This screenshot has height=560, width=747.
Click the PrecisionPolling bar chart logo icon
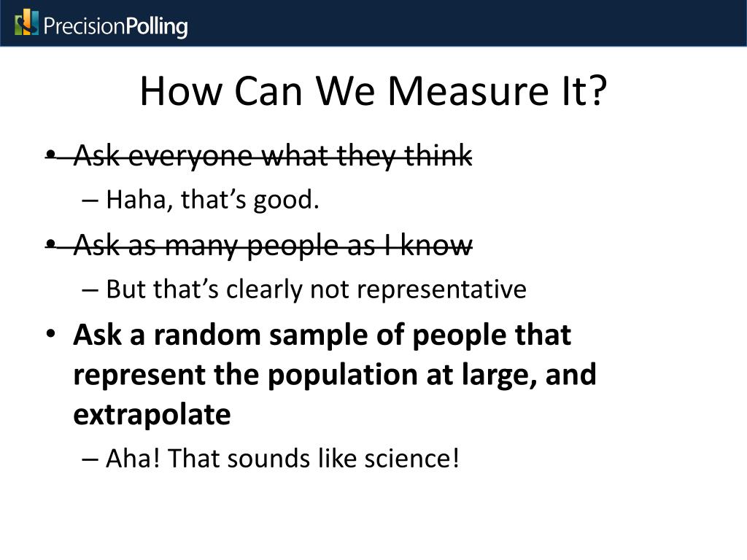point(26,23)
